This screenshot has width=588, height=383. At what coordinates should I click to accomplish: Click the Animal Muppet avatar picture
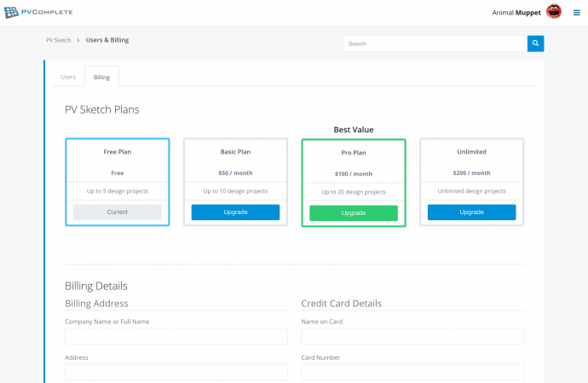[554, 12]
